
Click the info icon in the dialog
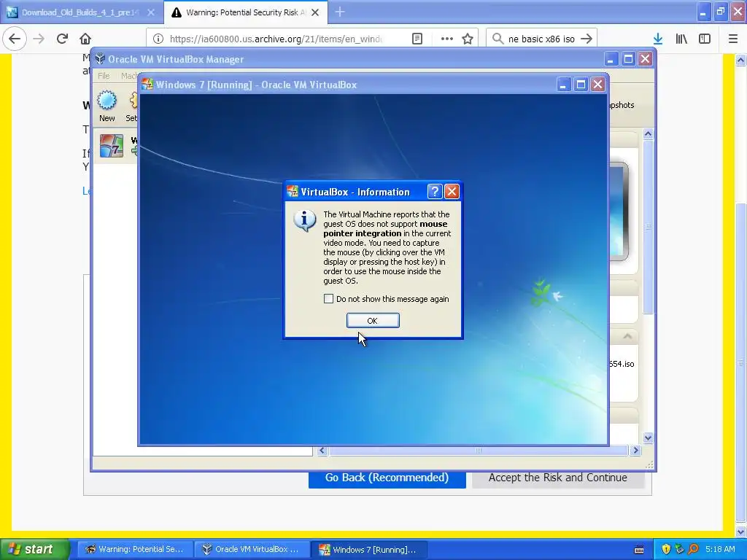tap(305, 221)
